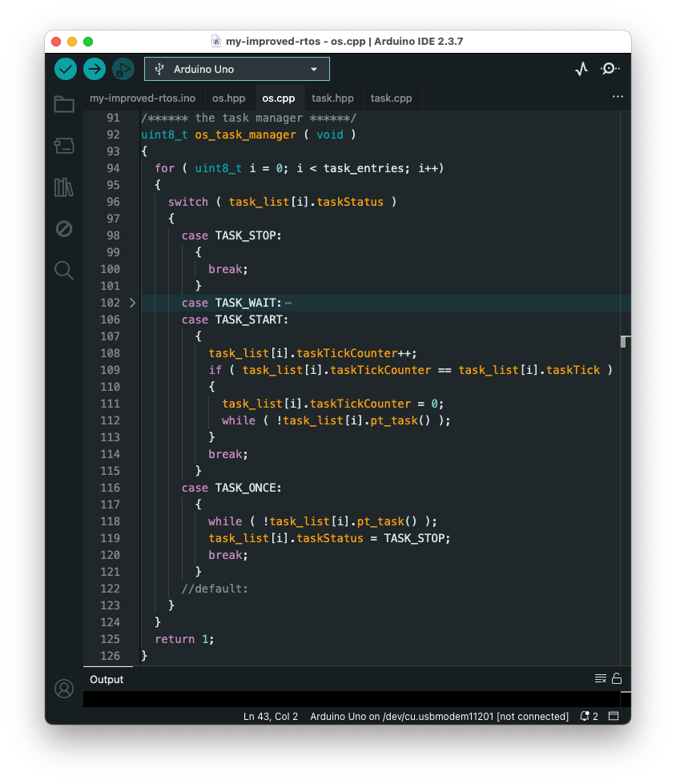Clear output using the lines icon
The width and height of the screenshot is (676, 784).
tap(601, 679)
